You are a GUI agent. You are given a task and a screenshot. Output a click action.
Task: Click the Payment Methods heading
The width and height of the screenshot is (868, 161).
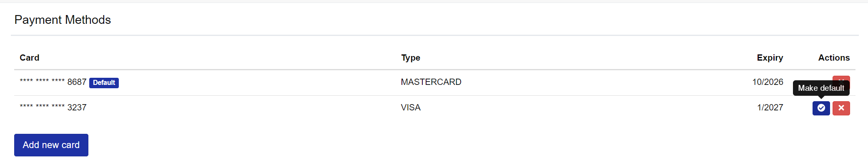[x=63, y=20]
